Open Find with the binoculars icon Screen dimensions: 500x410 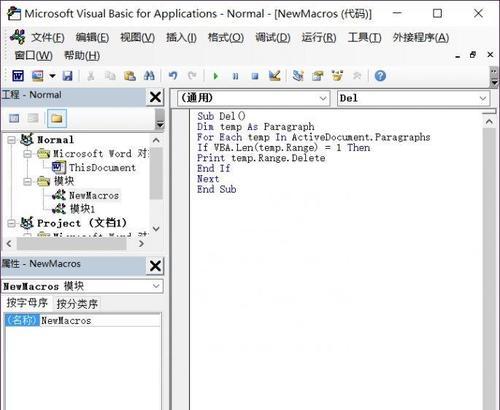click(149, 76)
